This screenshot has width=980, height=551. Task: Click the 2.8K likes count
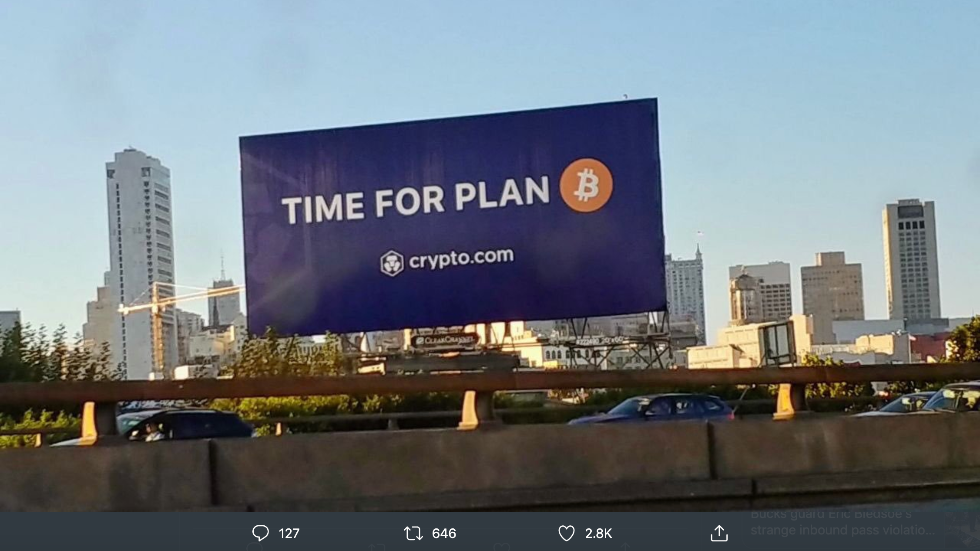click(598, 533)
